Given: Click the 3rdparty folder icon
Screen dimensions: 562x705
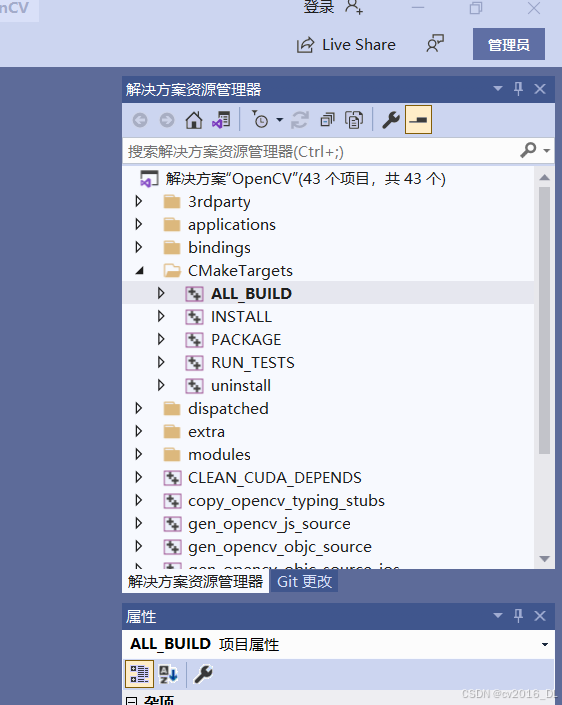Looking at the screenshot, I should pos(172,202).
